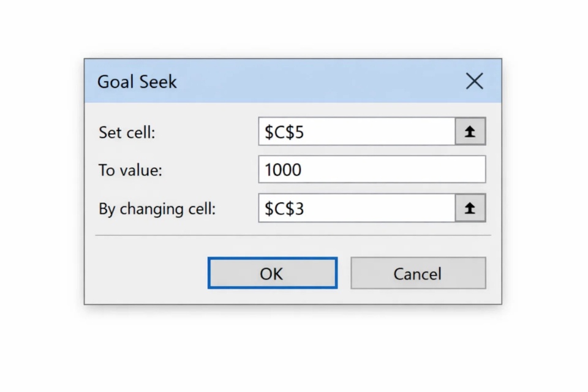Click the By changing cell field showing $C$3

pyautogui.click(x=355, y=208)
